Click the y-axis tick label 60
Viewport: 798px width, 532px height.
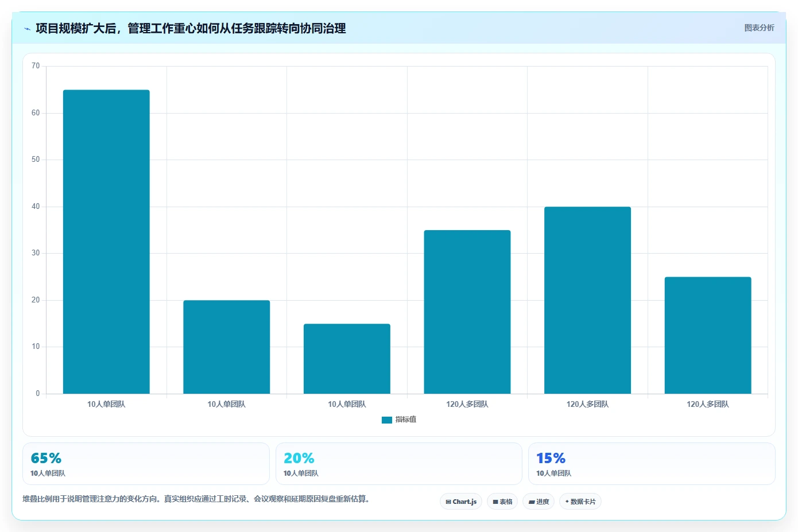coord(36,113)
